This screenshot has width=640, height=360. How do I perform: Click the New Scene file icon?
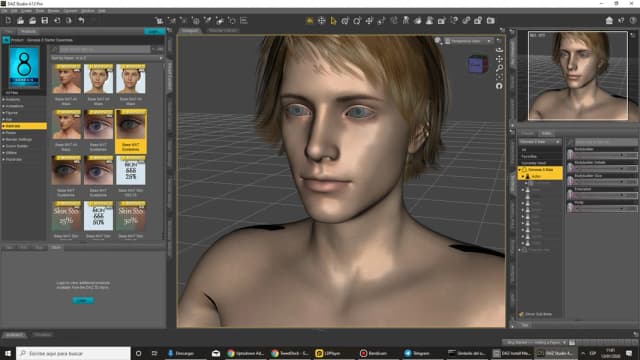(x=8, y=20)
